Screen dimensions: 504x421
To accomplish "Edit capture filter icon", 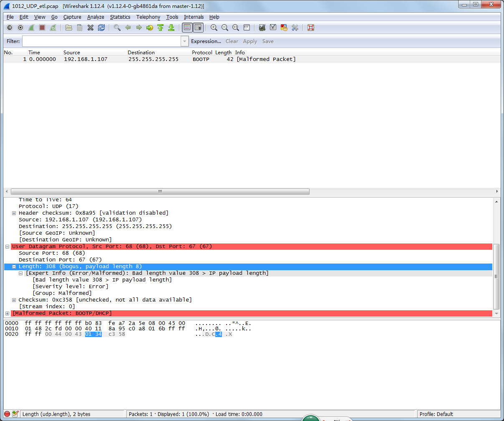I will 262,28.
